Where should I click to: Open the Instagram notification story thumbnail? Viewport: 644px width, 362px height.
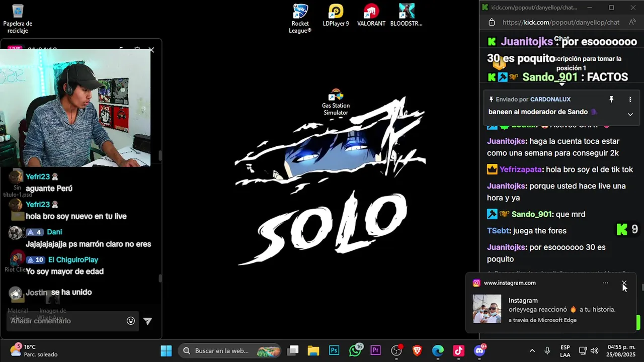click(487, 309)
